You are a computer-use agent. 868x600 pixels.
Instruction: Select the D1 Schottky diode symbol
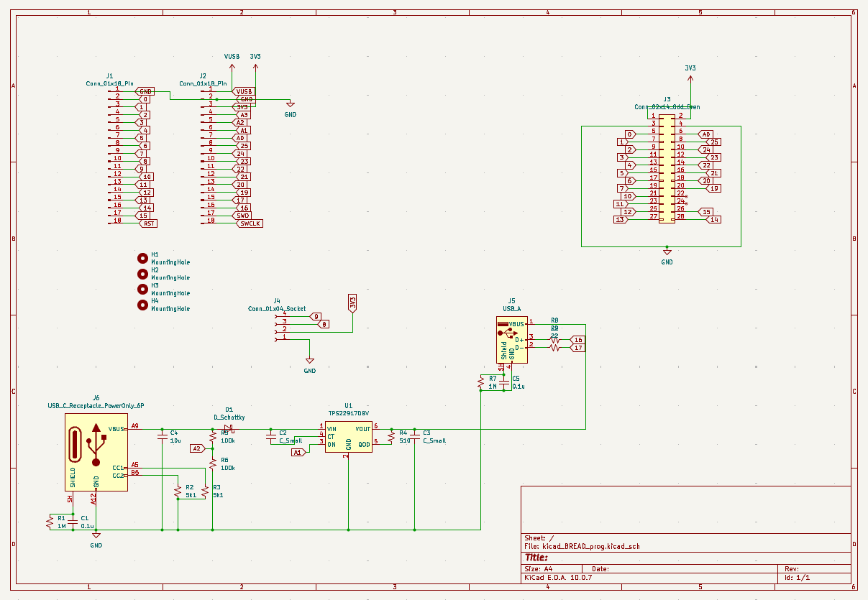(x=229, y=428)
